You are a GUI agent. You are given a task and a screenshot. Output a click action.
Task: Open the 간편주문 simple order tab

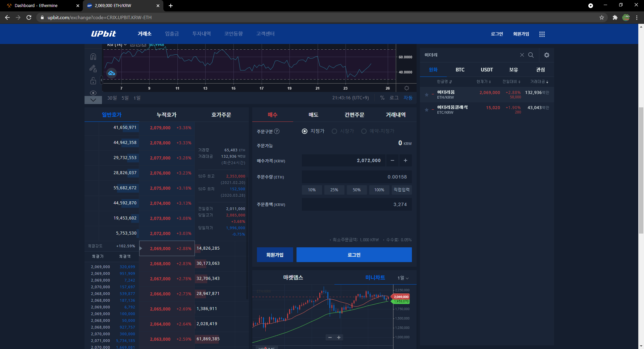pyautogui.click(x=355, y=115)
